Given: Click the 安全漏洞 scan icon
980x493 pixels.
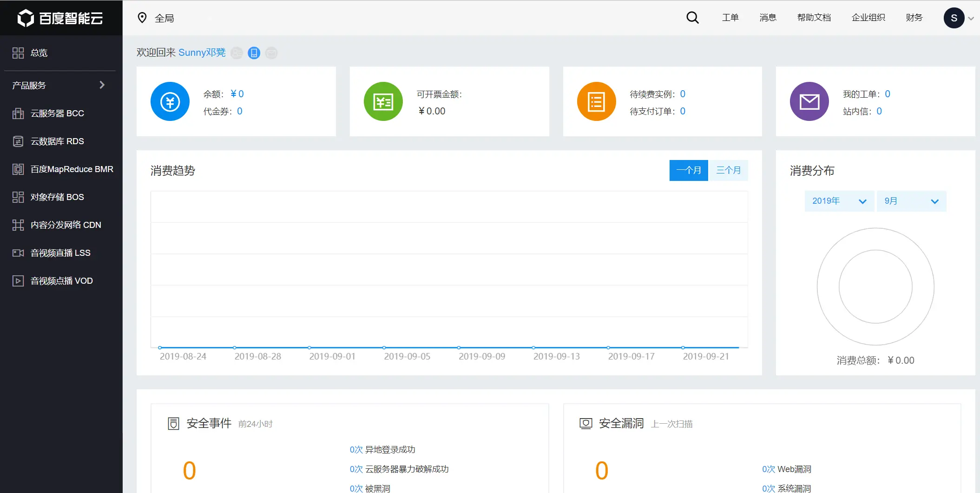Looking at the screenshot, I should (586, 424).
